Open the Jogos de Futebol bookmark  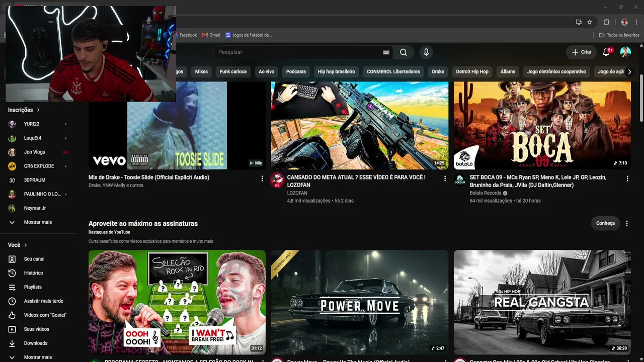click(249, 35)
